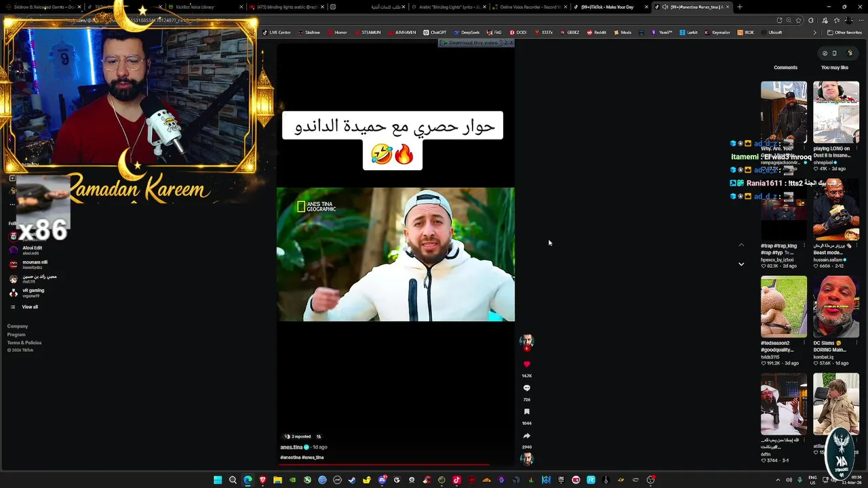Open the Windows Start menu

[218, 480]
